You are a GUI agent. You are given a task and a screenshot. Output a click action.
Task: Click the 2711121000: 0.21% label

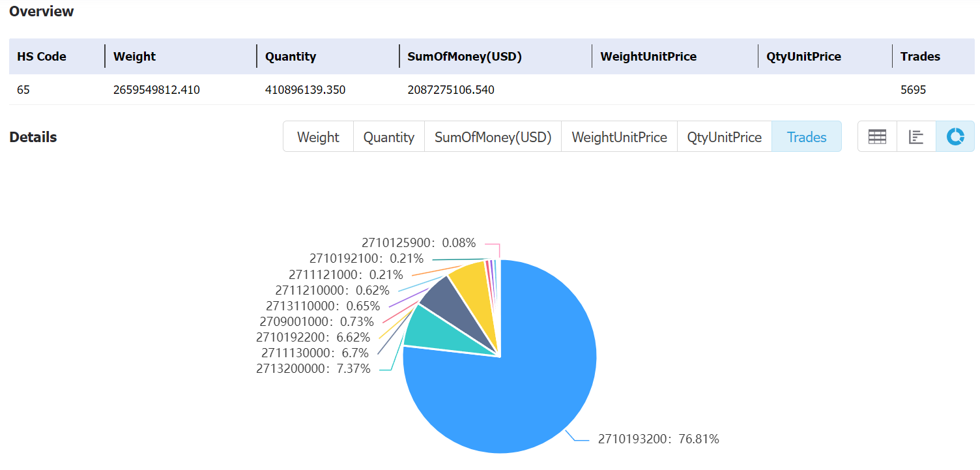point(346,274)
